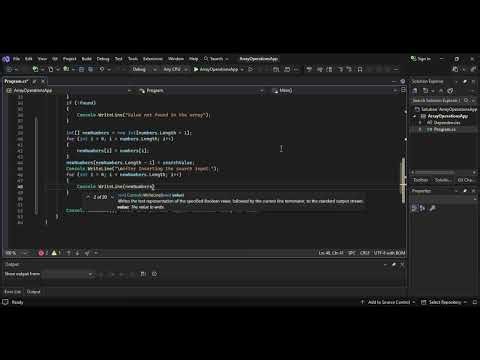Click the comment selection toolbar icon
This screenshot has height=360, width=480.
341,69
